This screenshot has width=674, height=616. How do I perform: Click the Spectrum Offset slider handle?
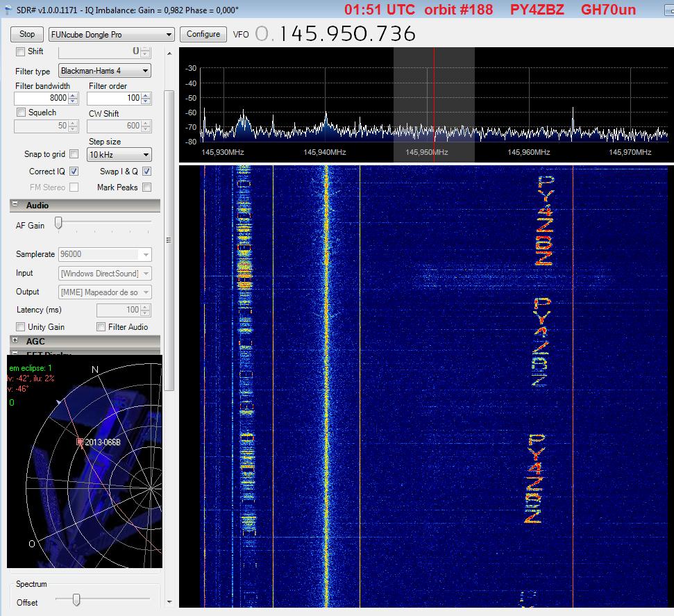coord(76,600)
